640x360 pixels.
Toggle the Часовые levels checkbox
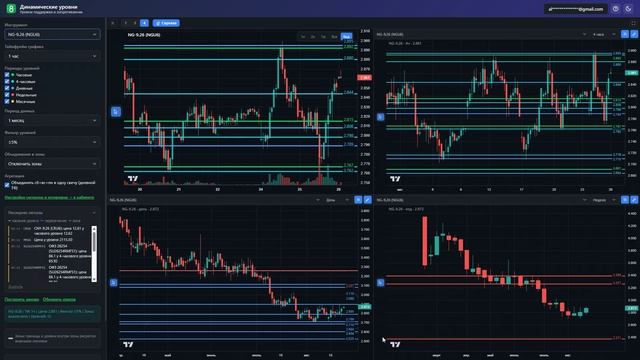7,75
